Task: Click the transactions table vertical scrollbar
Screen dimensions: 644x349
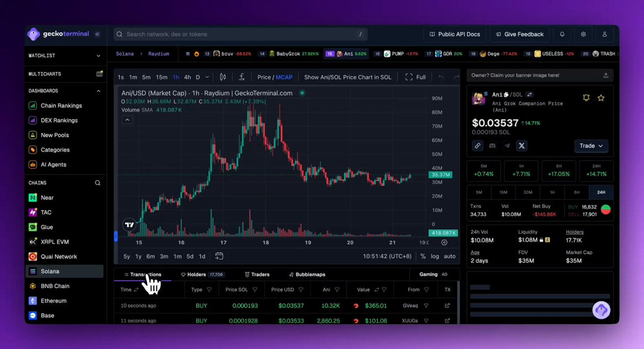Action: 458,302
